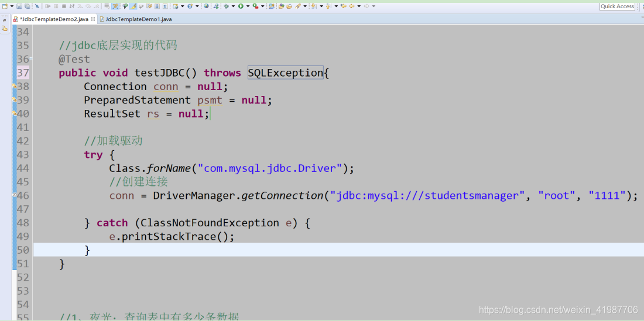Screen dimensions: 644x321
Task: Close the JdbcTemplateDemo2.java tab
Action: [93, 19]
